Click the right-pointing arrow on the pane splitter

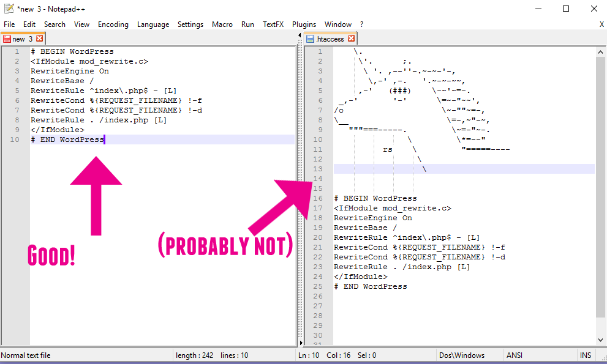point(300,343)
